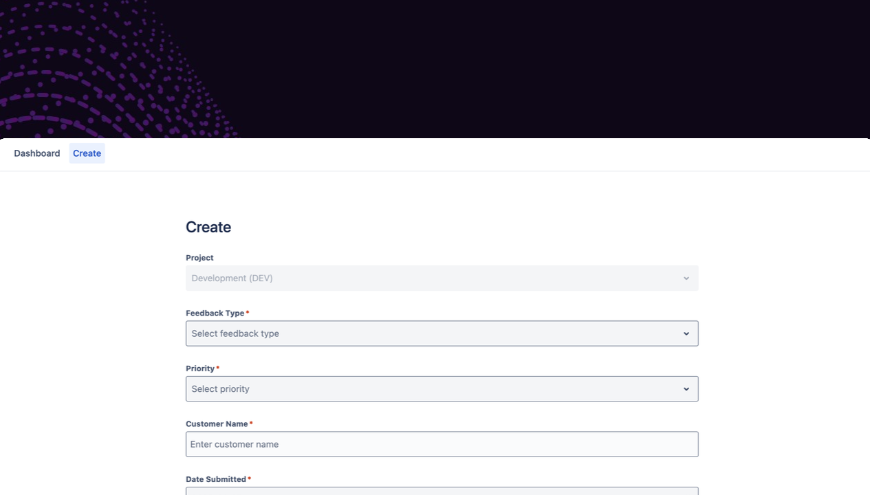870x495 pixels.
Task: Click the Customer Name label
Action: (216, 424)
